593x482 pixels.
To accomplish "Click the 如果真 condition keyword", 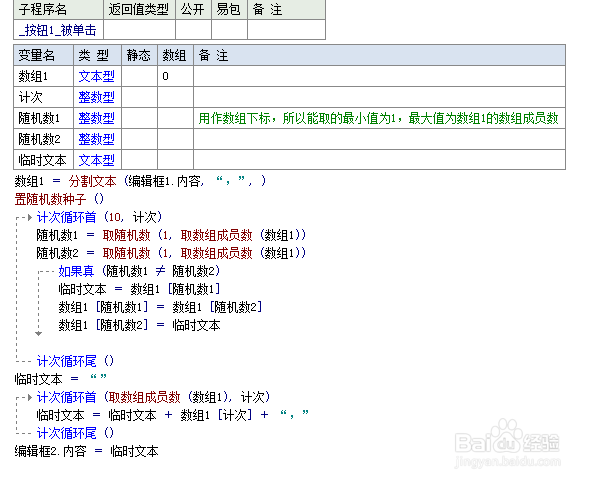I will pos(76,271).
